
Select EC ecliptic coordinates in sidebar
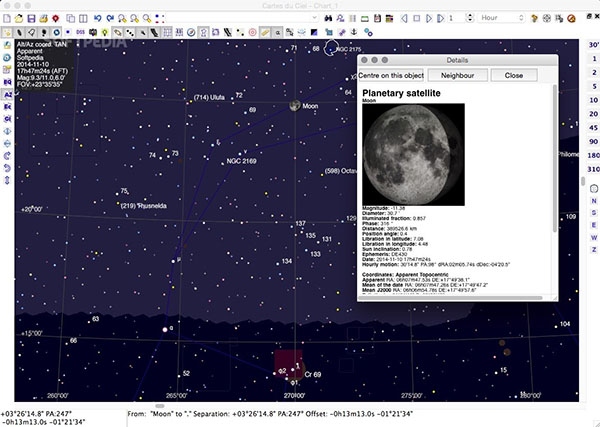point(7,107)
